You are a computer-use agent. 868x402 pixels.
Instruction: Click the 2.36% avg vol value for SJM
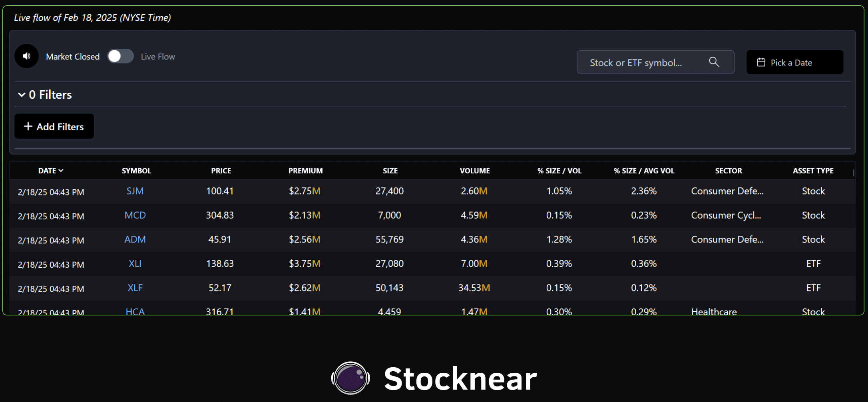[x=644, y=191]
